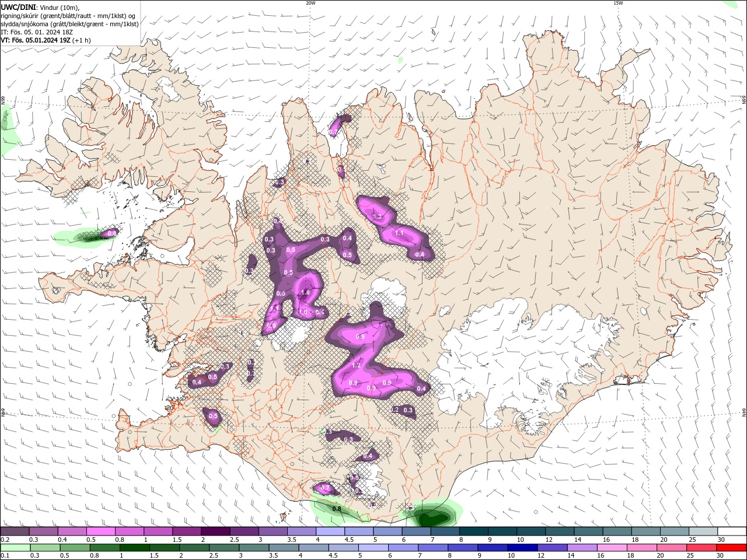Select the bright pink 0.5 swatch, upper legend row
747x560 pixels.
tap(100, 531)
